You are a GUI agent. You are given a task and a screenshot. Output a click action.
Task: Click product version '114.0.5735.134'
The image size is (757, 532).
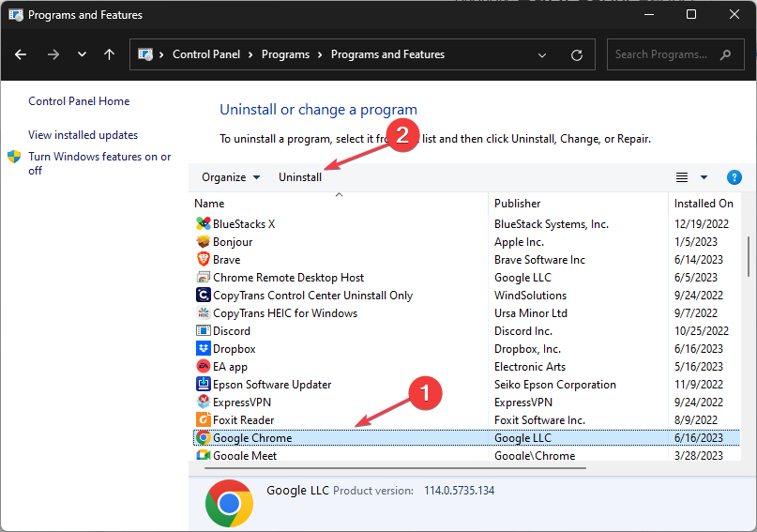459,491
